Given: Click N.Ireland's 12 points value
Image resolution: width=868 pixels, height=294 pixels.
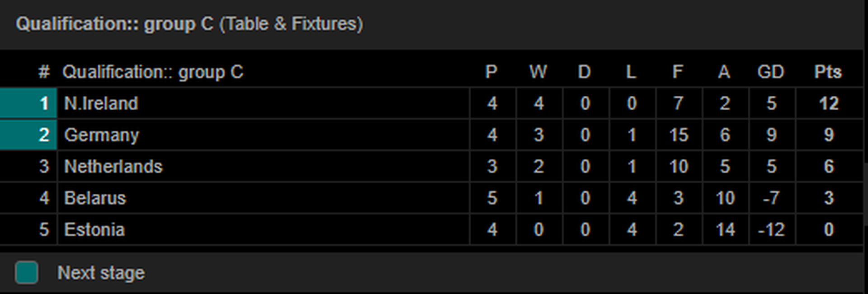Looking at the screenshot, I should point(829,103).
